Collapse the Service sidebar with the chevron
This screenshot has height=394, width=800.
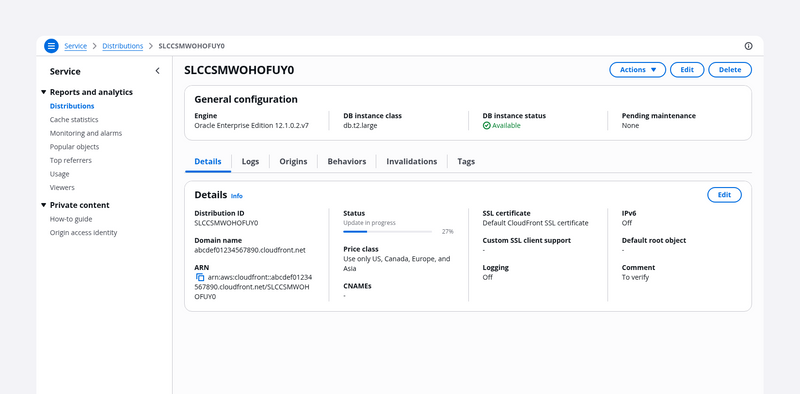tap(158, 71)
